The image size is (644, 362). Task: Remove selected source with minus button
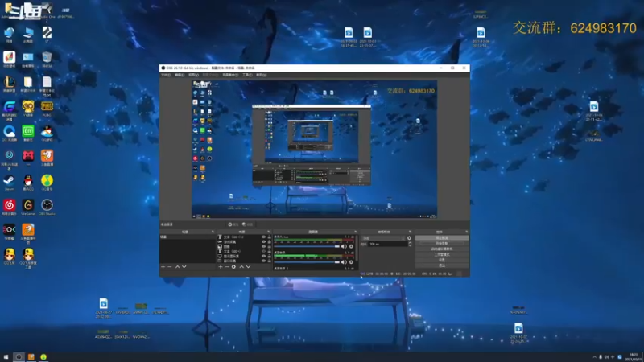pyautogui.click(x=227, y=267)
